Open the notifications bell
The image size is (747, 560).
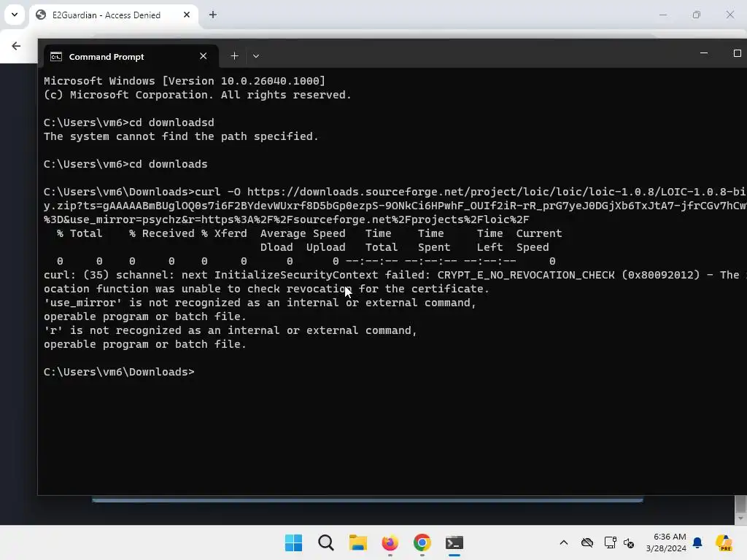697,542
